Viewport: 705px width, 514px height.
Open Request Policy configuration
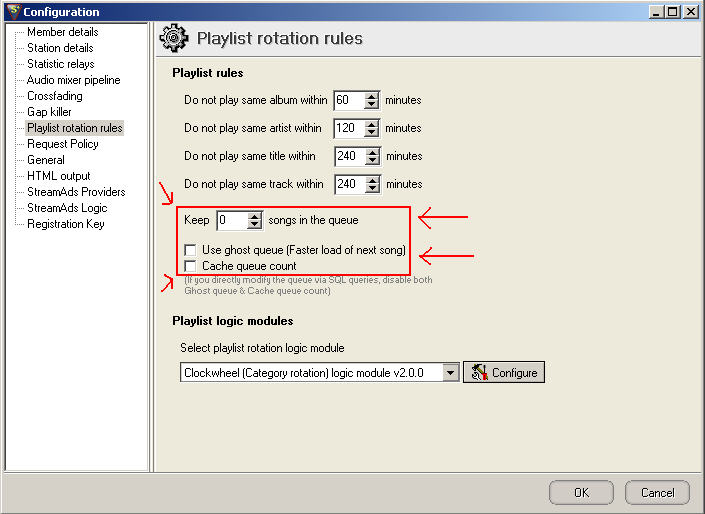tap(62, 144)
